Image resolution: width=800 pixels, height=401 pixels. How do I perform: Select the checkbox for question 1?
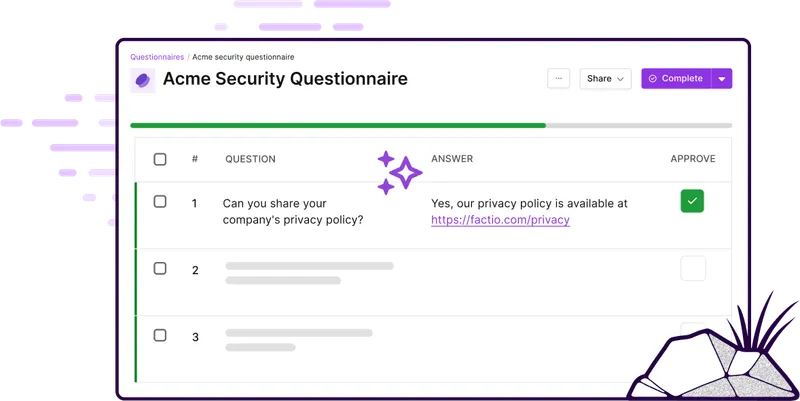point(160,202)
